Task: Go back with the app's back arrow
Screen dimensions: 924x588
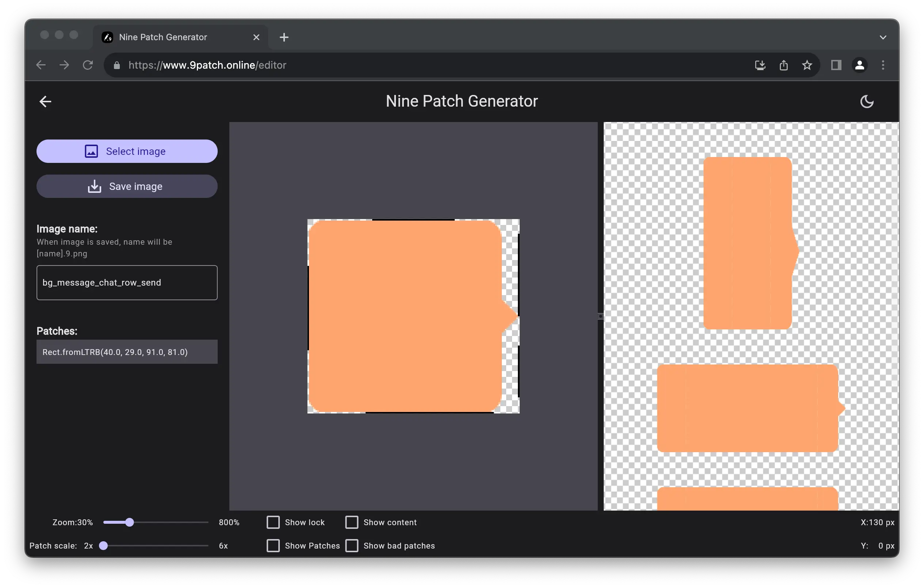Action: (x=45, y=101)
